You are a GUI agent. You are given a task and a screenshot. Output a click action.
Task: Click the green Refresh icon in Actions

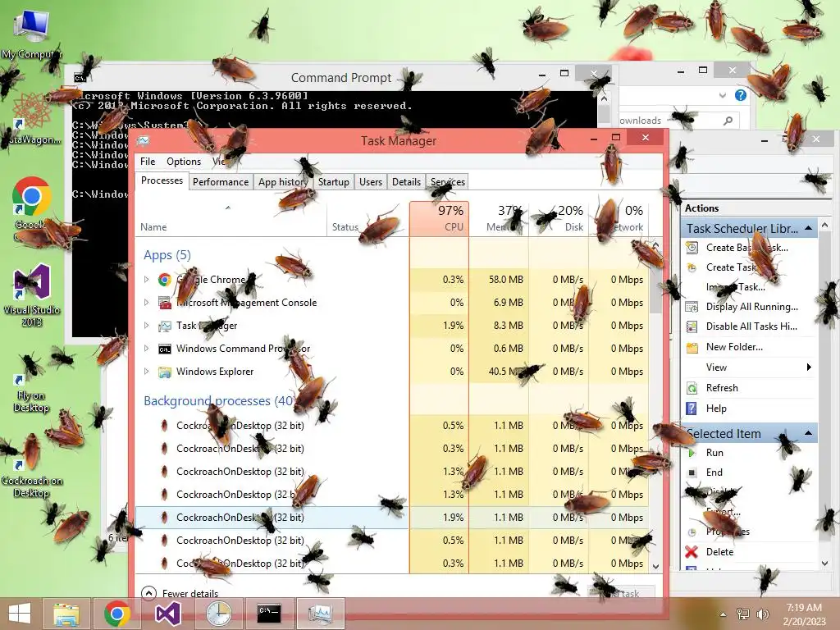(x=692, y=388)
